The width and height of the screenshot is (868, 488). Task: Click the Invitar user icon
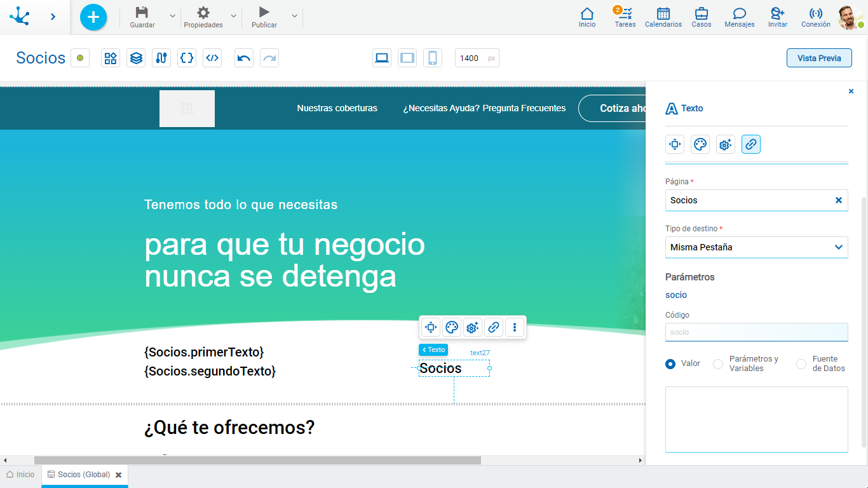(x=778, y=13)
